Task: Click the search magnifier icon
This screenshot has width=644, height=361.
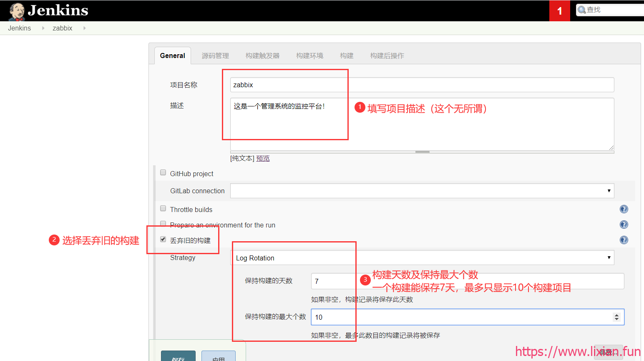Action: (x=582, y=10)
